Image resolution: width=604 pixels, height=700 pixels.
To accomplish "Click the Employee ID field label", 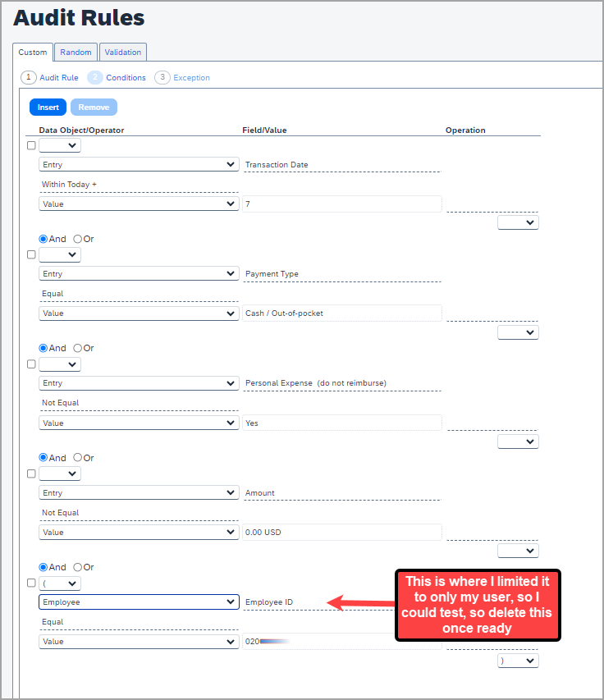I will coord(269,602).
